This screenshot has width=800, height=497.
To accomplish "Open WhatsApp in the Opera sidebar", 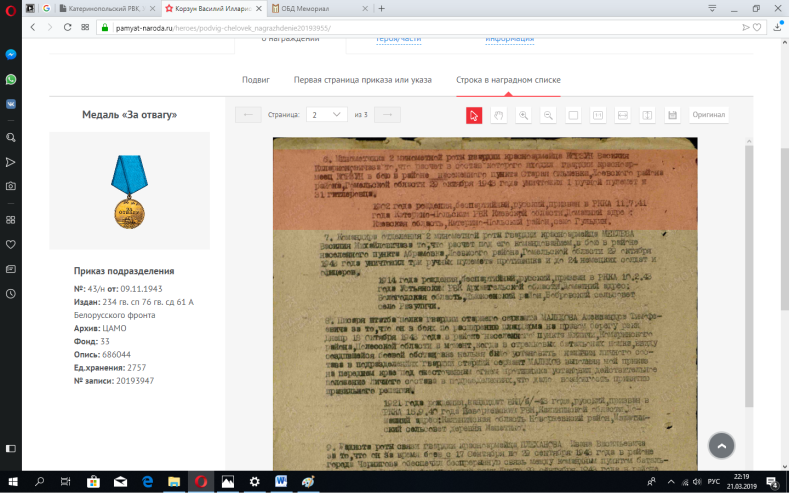I will (10, 79).
